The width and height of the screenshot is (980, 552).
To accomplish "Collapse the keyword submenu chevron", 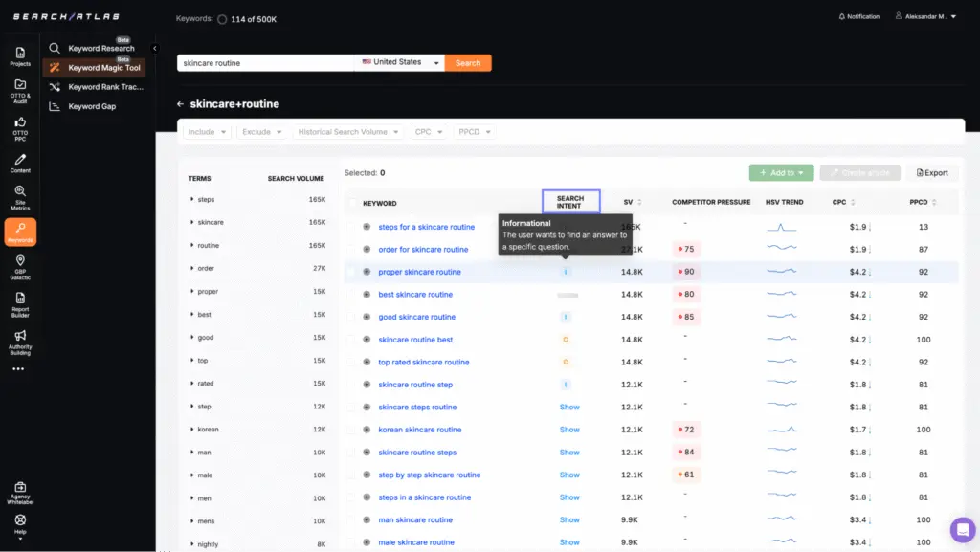I will click(154, 48).
